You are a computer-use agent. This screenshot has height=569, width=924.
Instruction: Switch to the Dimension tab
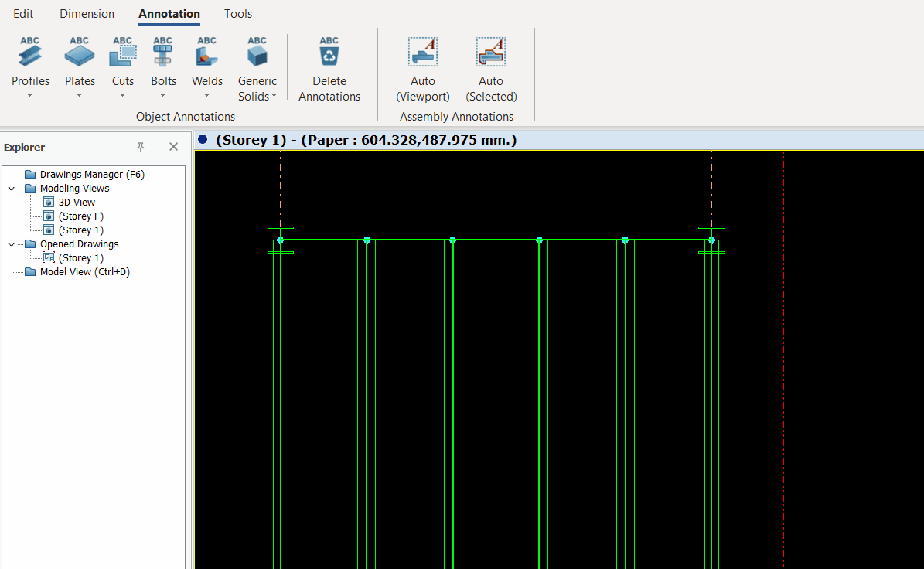(x=87, y=14)
